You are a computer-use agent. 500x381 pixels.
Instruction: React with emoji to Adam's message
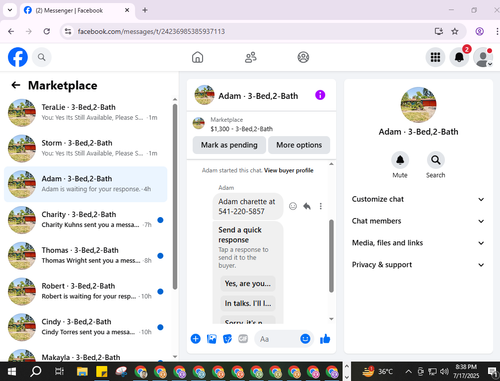pyautogui.click(x=293, y=206)
